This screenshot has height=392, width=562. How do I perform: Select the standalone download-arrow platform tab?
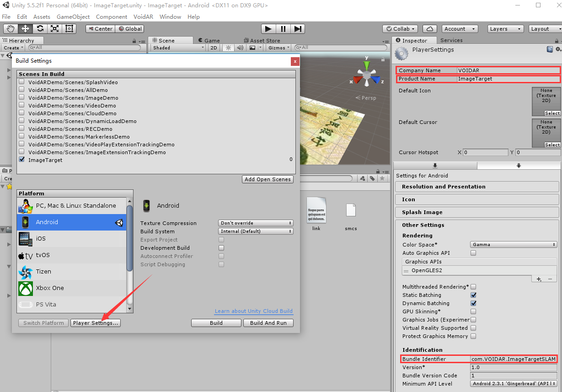pos(435,166)
